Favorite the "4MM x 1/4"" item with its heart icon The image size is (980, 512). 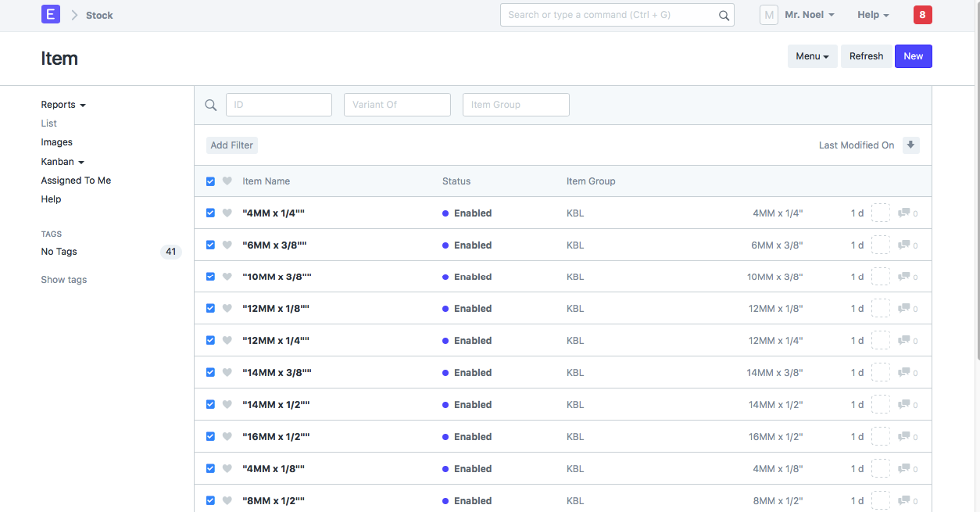[227, 213]
